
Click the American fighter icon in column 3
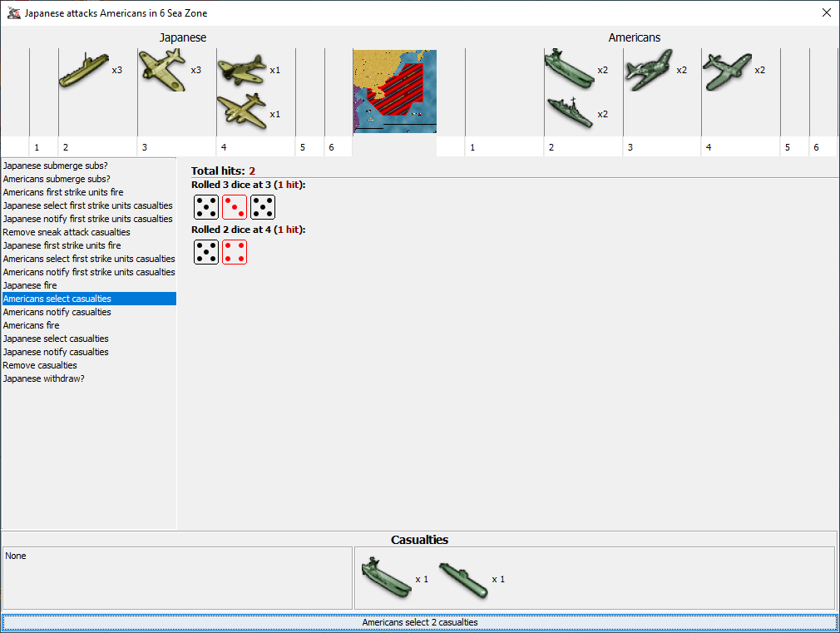coord(648,70)
